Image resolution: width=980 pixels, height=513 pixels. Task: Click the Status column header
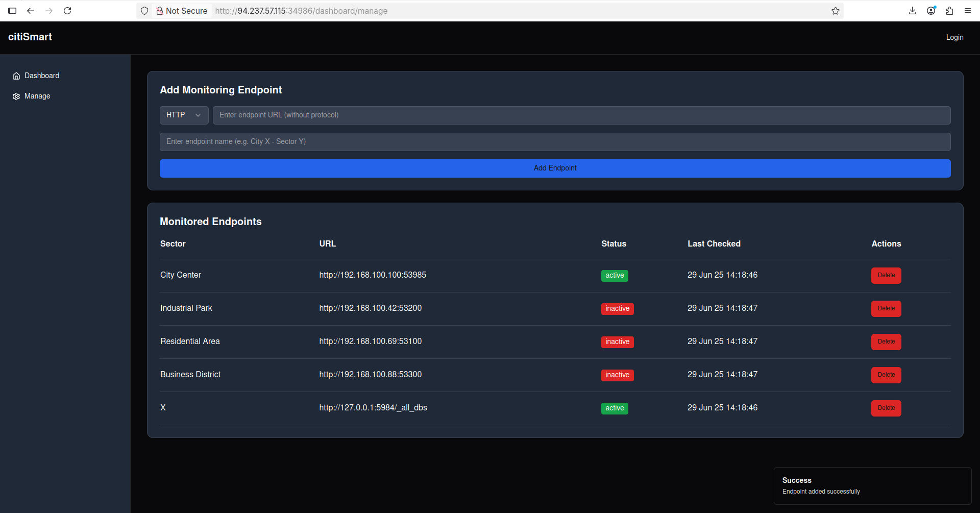[614, 244]
